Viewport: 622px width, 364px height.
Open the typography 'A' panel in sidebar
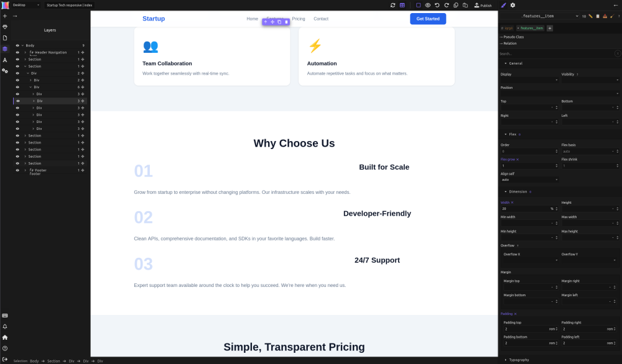[x=5, y=60]
